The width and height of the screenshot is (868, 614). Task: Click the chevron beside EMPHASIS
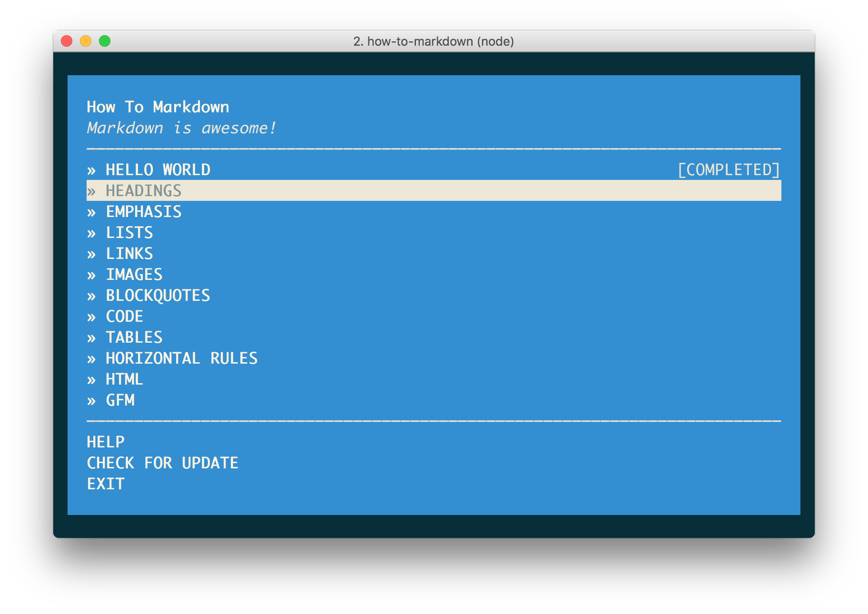[x=92, y=212]
